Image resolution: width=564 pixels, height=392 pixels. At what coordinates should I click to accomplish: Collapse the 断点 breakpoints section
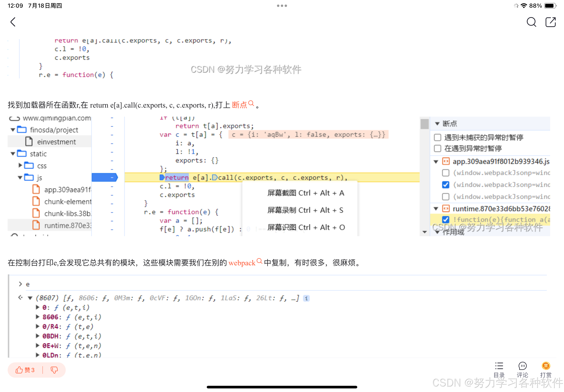point(437,124)
